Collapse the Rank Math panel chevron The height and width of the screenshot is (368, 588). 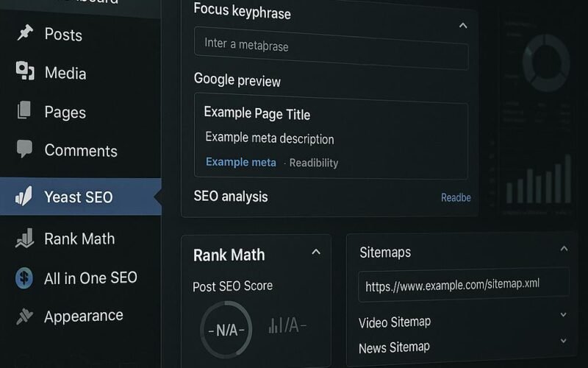[316, 252]
